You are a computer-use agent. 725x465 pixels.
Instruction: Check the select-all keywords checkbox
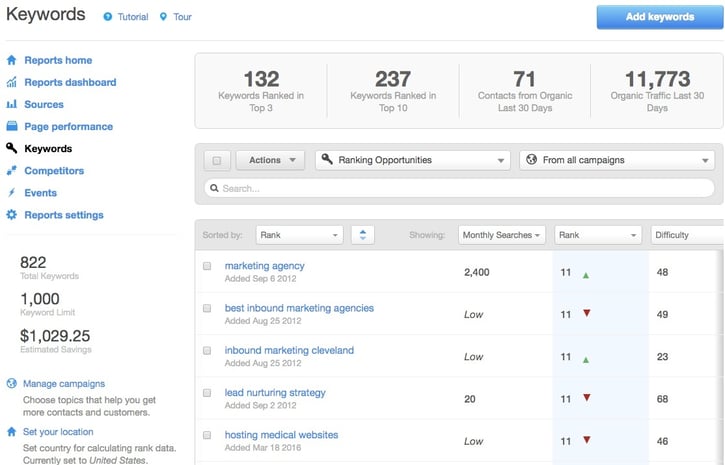point(217,160)
